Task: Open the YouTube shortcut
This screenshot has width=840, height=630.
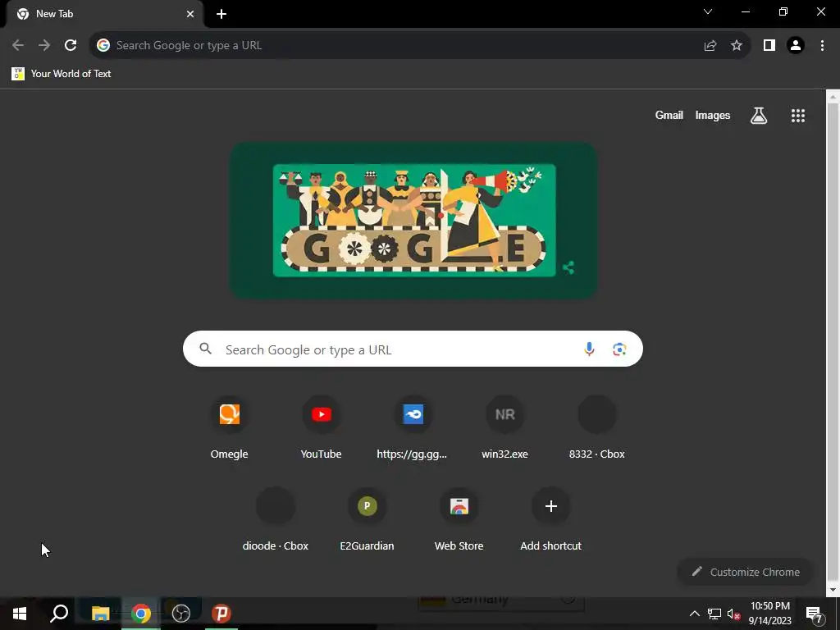Action: [x=321, y=427]
